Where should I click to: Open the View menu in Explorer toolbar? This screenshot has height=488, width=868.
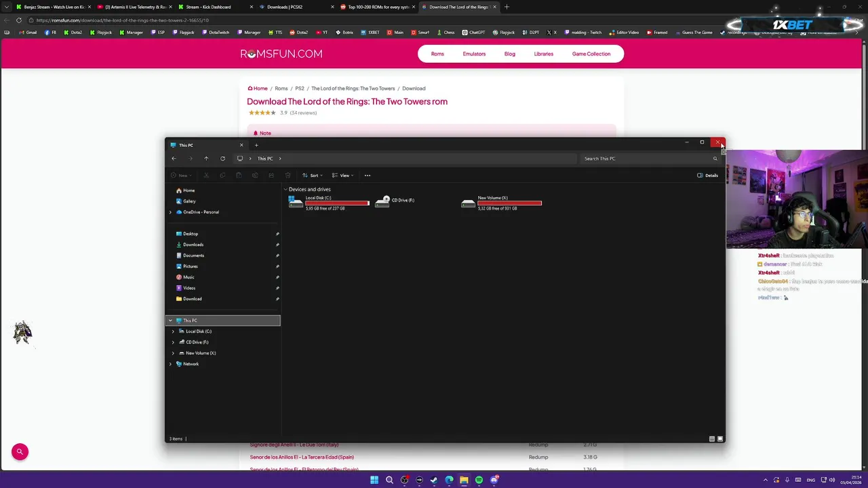(342, 176)
